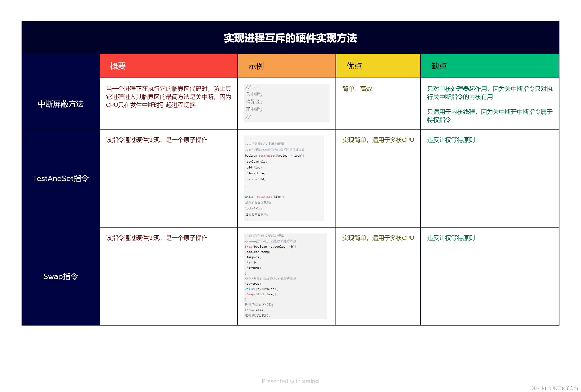
Task: Click 该指令通过硬件实现 in the TestAndSet row
Action: [x=157, y=140]
